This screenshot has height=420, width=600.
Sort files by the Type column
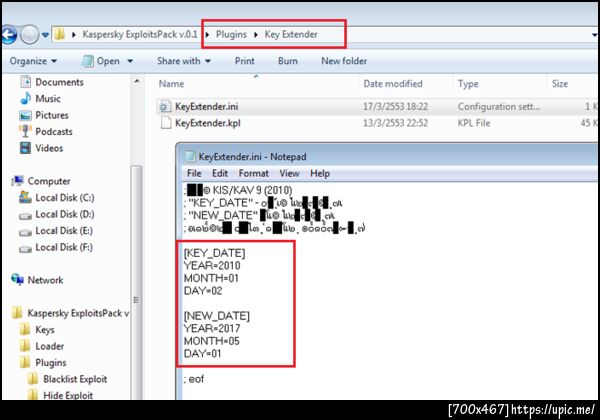tap(468, 84)
